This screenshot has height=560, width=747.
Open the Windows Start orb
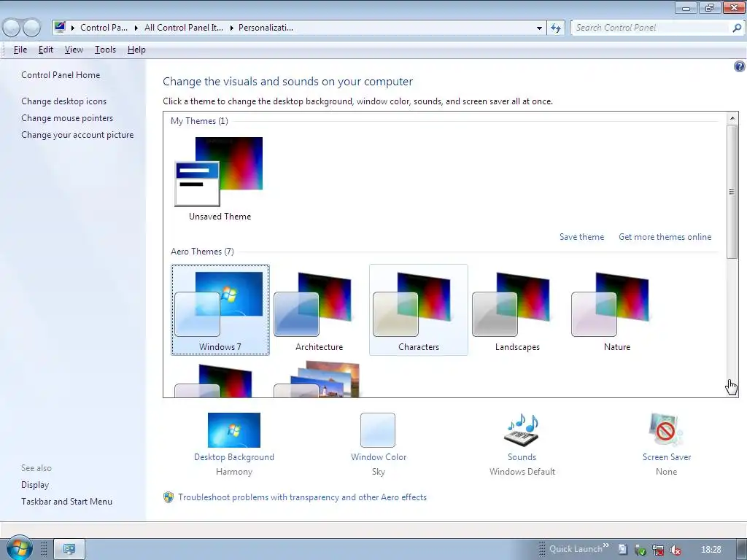click(x=18, y=548)
